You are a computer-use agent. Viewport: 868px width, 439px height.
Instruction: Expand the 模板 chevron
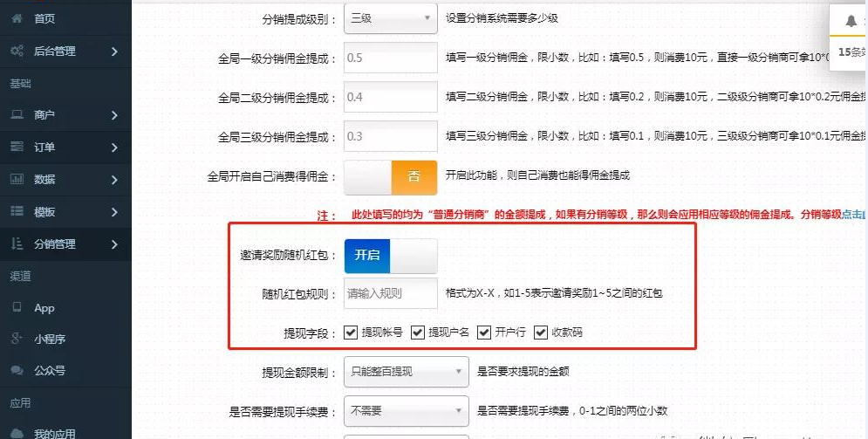point(114,211)
